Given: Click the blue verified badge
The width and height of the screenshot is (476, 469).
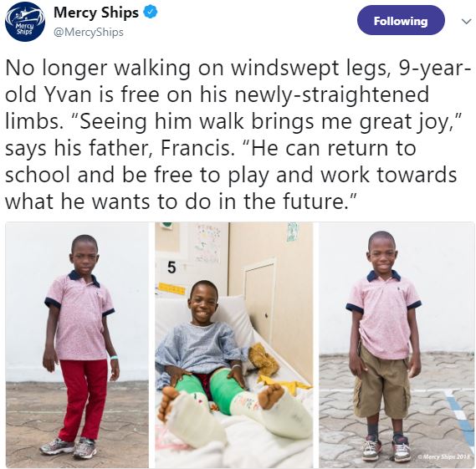Looking at the screenshot, I should [x=150, y=13].
